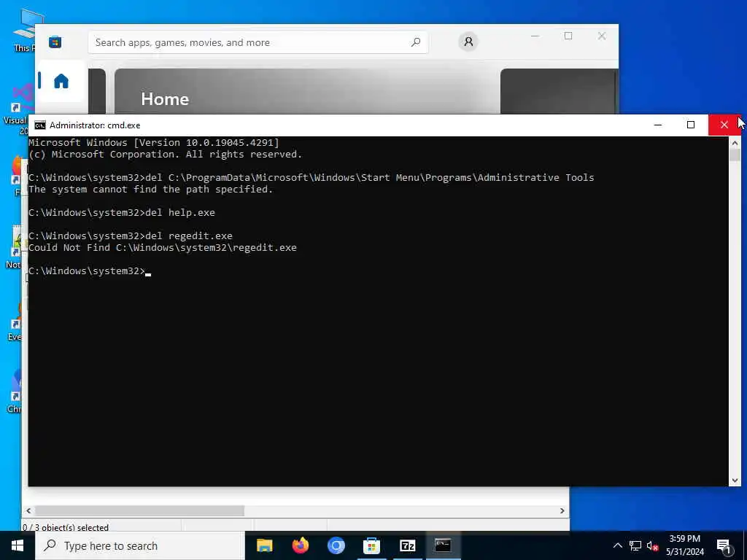
Task: Click the 'Home' heading in Microsoft Store
Action: click(165, 99)
